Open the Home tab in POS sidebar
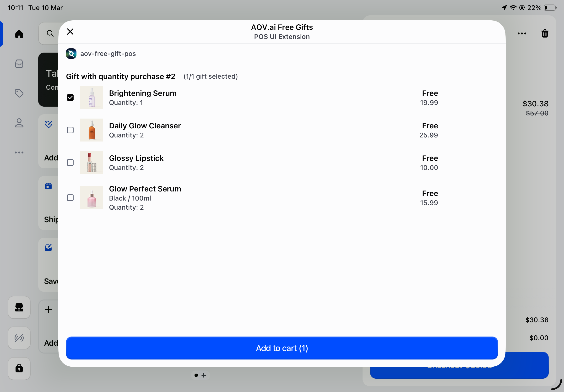Viewport: 564px width, 392px height. (x=19, y=34)
